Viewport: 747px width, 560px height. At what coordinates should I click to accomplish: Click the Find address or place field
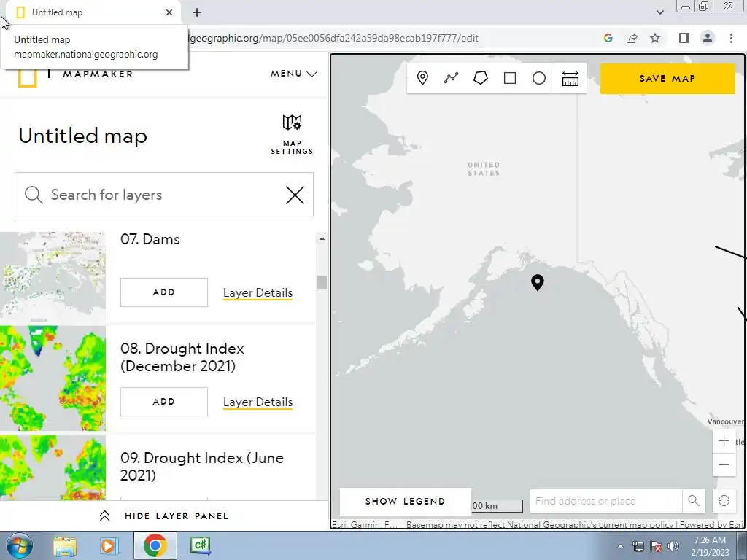point(605,501)
